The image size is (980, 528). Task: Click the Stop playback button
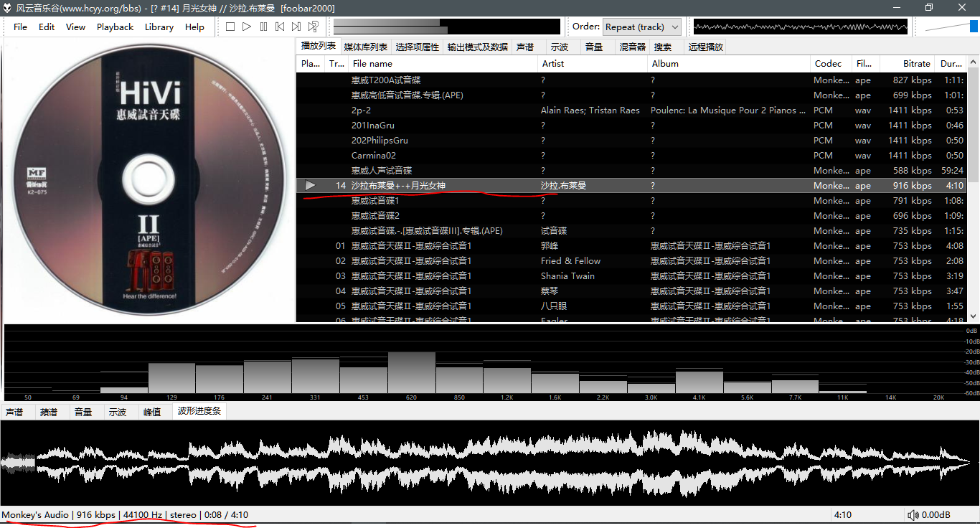tap(230, 27)
